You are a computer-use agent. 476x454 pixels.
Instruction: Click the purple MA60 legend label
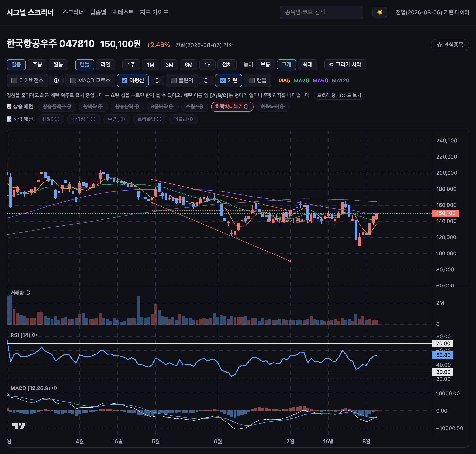320,81
